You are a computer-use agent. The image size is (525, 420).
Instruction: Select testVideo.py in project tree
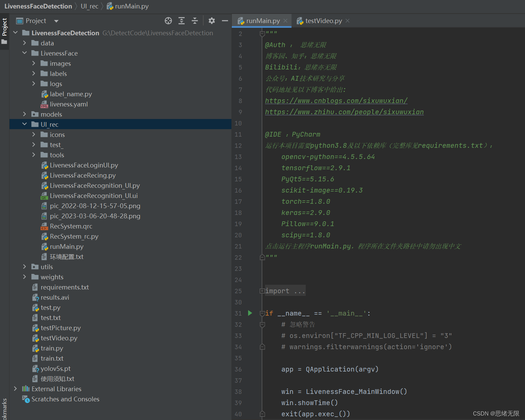point(59,338)
